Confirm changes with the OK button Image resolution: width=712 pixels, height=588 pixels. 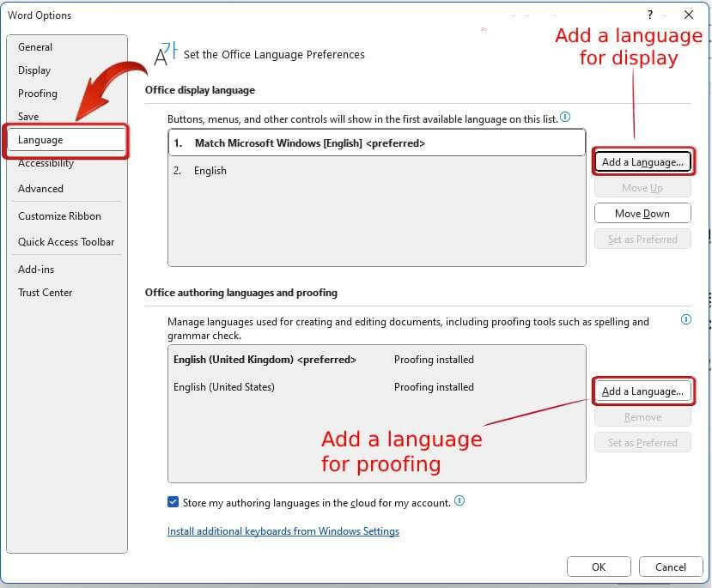tap(599, 567)
